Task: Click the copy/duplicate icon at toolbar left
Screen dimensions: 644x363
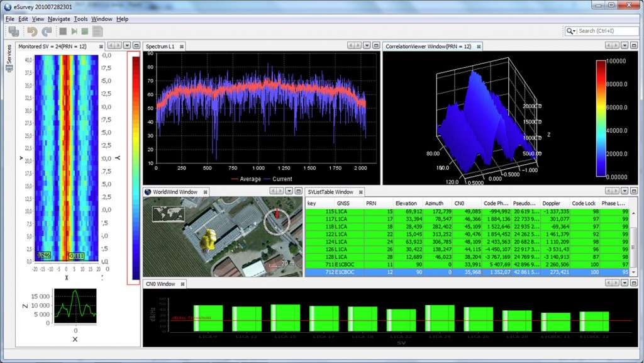Action: [x=14, y=30]
